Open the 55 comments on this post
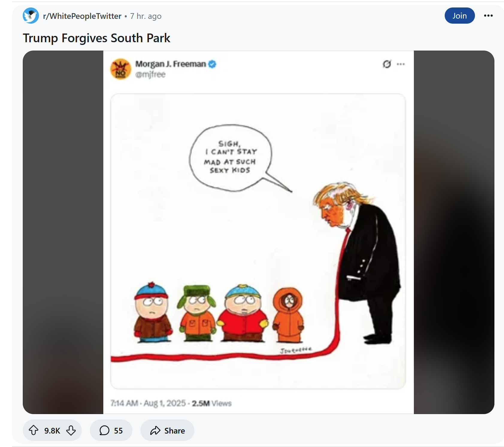504x447 pixels. (111, 430)
